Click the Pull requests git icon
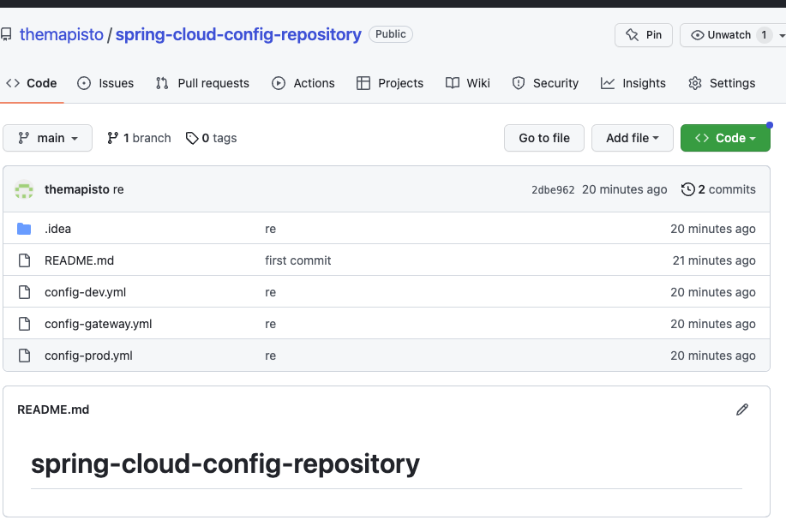The height and width of the screenshot is (532, 786). [x=162, y=83]
